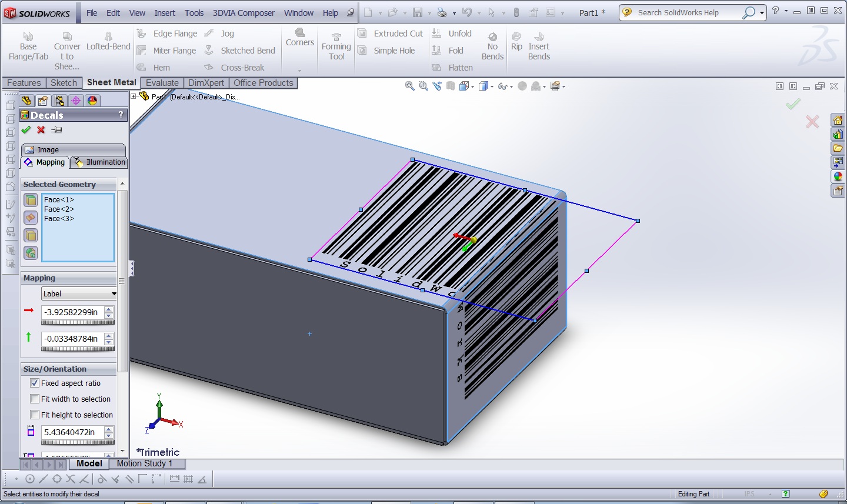The image size is (847, 504).
Task: Click the viewport green confirm checkmark
Action: pyautogui.click(x=793, y=104)
